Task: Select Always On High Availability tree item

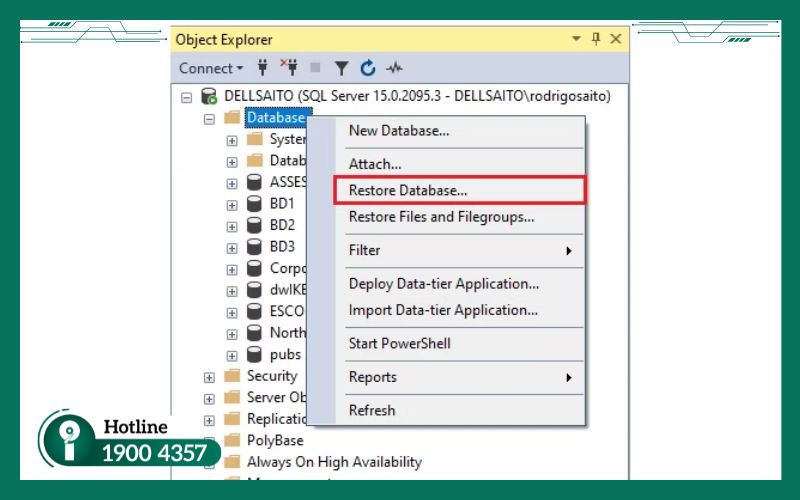Action: point(334,462)
